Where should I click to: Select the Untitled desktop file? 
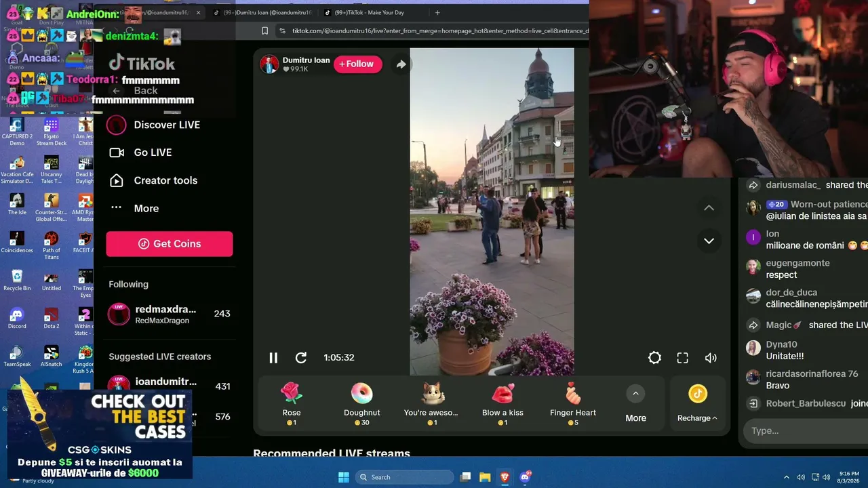click(51, 281)
